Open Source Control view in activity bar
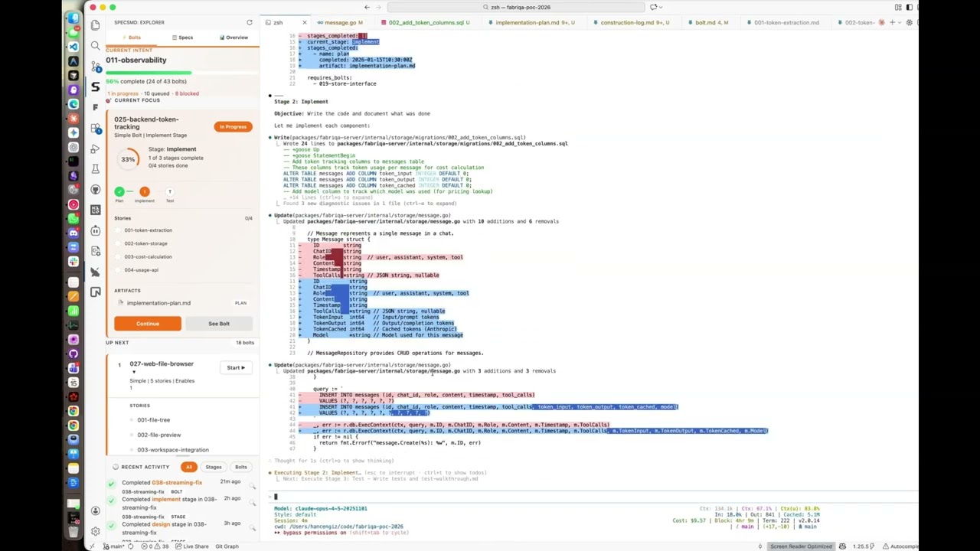The image size is (980, 551). pyautogui.click(x=95, y=67)
